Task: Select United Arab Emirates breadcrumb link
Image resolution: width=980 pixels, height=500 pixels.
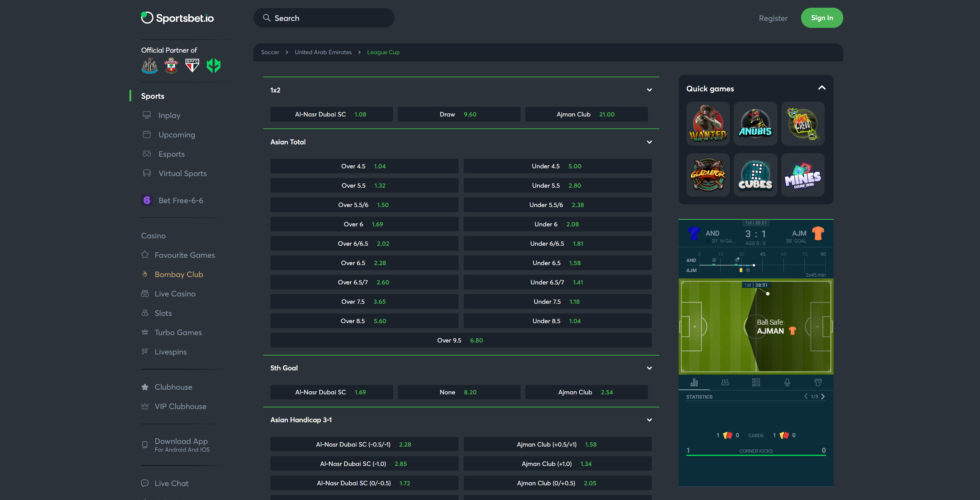Action: tap(323, 51)
